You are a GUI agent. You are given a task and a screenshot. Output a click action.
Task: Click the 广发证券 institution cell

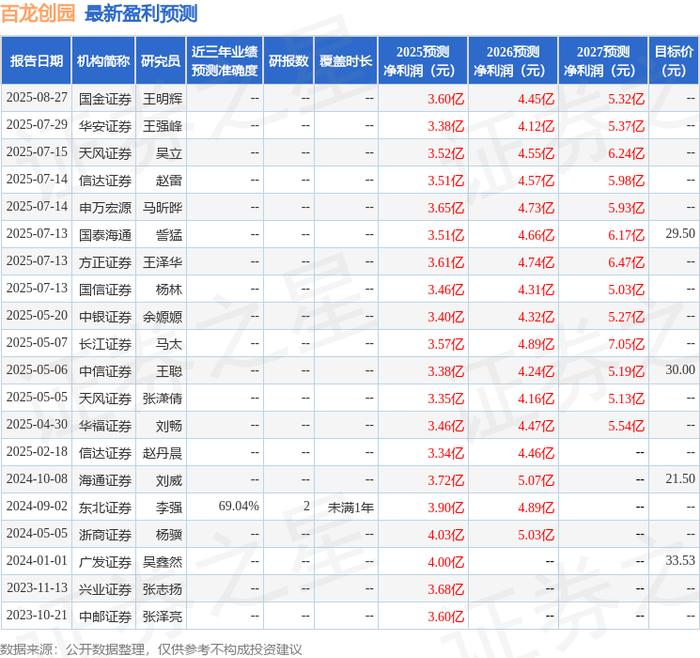pos(105,562)
